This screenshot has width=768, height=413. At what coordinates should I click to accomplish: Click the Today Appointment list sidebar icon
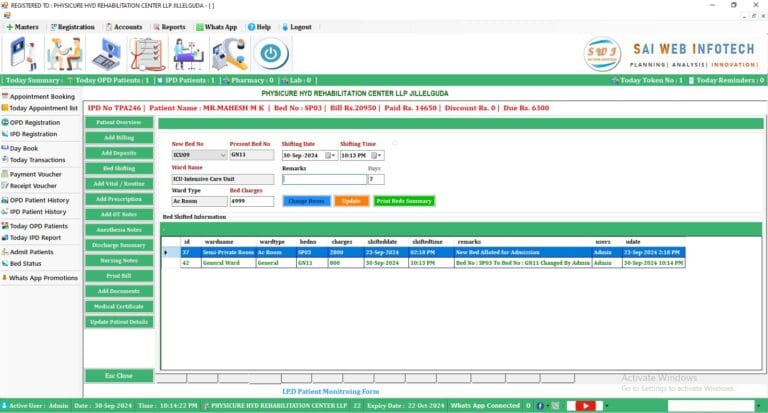[x=5, y=108]
